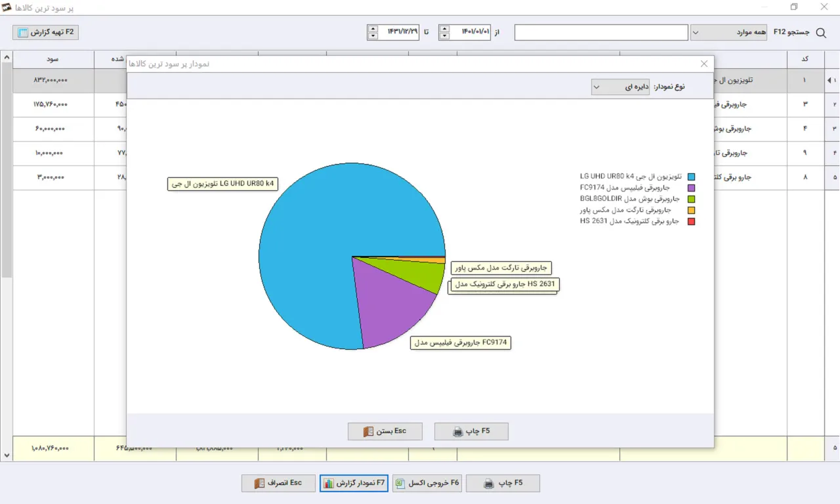Click the search magnifier icon
Image resolution: width=840 pixels, height=504 pixels.
820,32
